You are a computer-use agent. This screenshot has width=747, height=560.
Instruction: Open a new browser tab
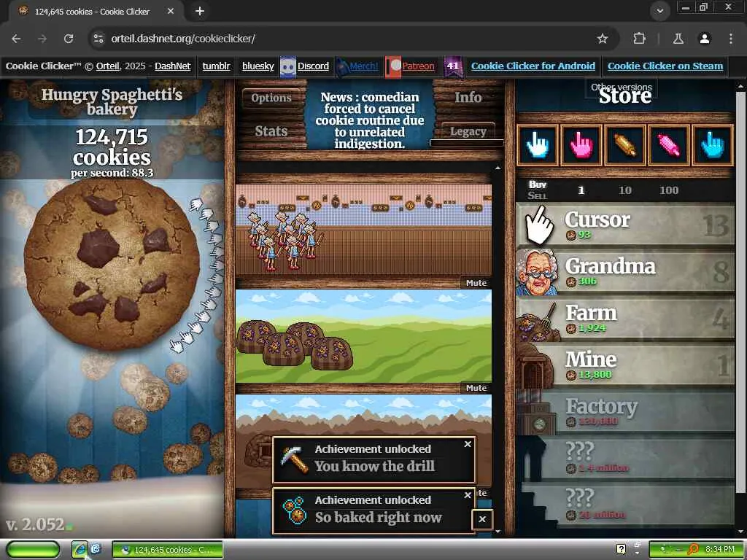coord(200,11)
